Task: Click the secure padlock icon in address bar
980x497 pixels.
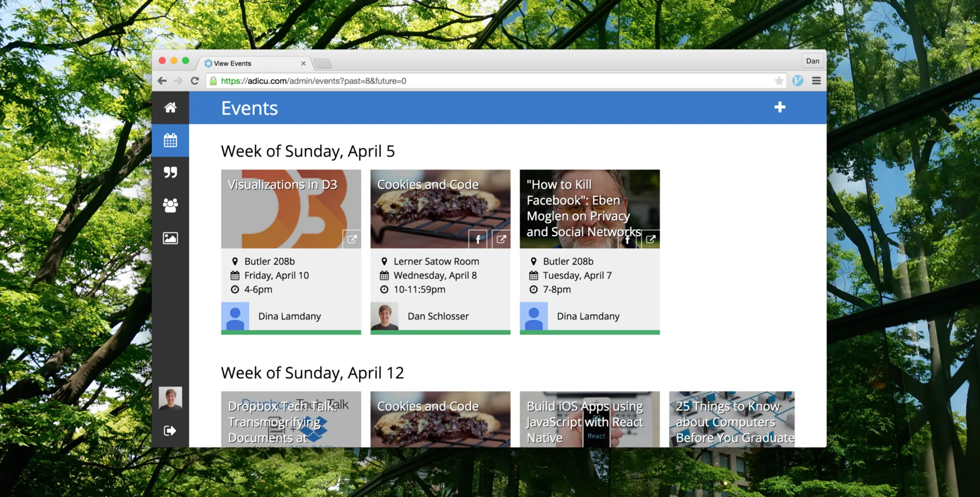Action: tap(213, 81)
